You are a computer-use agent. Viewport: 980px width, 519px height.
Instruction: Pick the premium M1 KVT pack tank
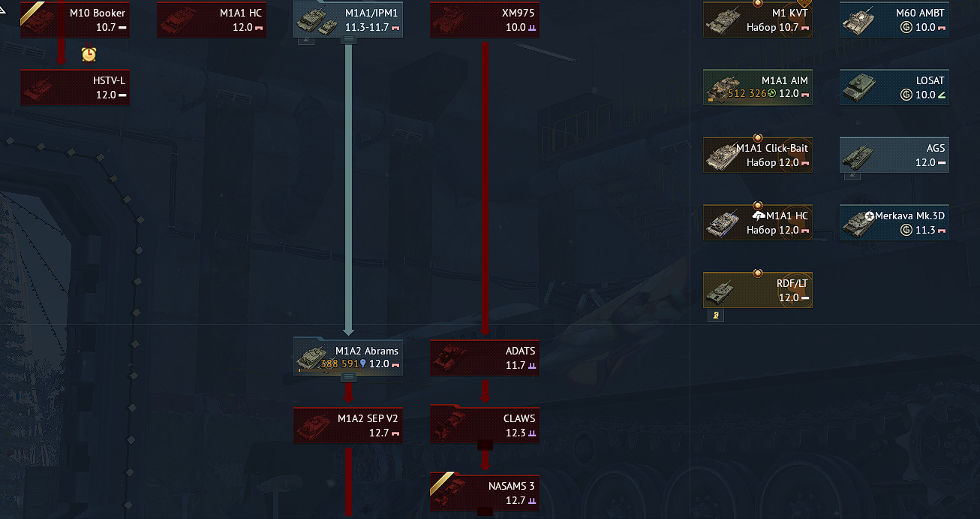[758, 20]
